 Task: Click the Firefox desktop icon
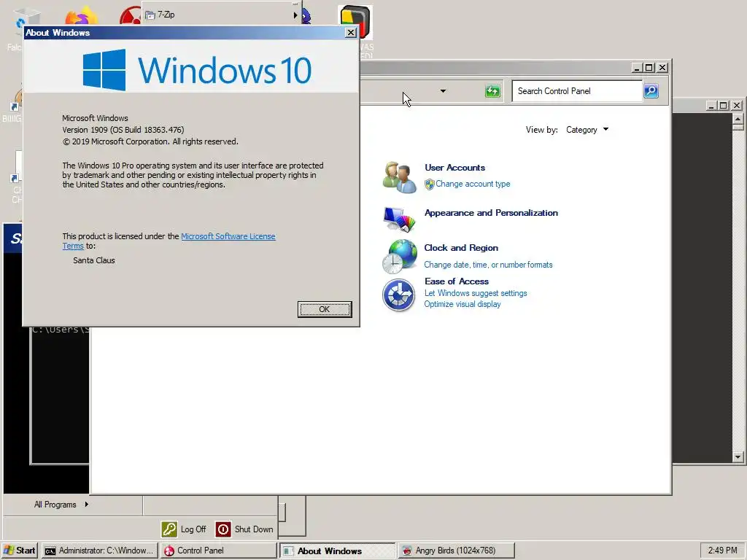(81, 16)
